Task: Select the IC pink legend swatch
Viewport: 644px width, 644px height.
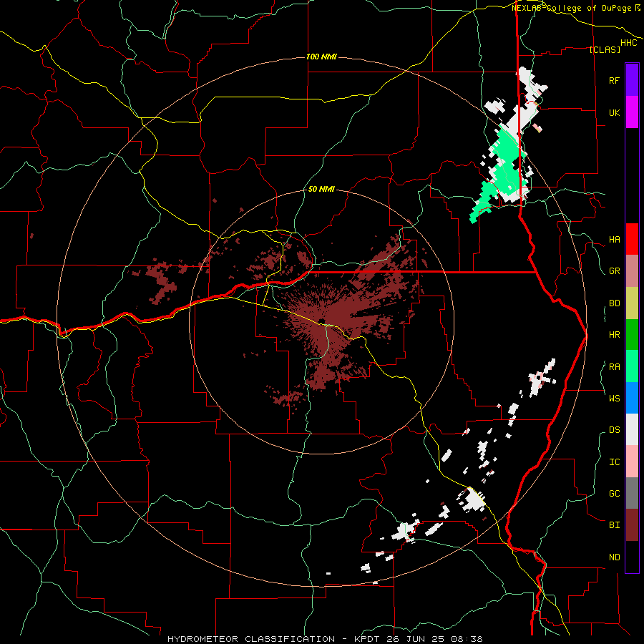Action: [x=632, y=462]
